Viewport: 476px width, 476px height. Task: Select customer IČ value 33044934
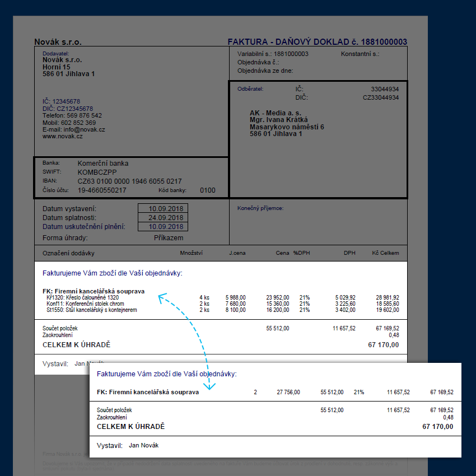pyautogui.click(x=385, y=89)
